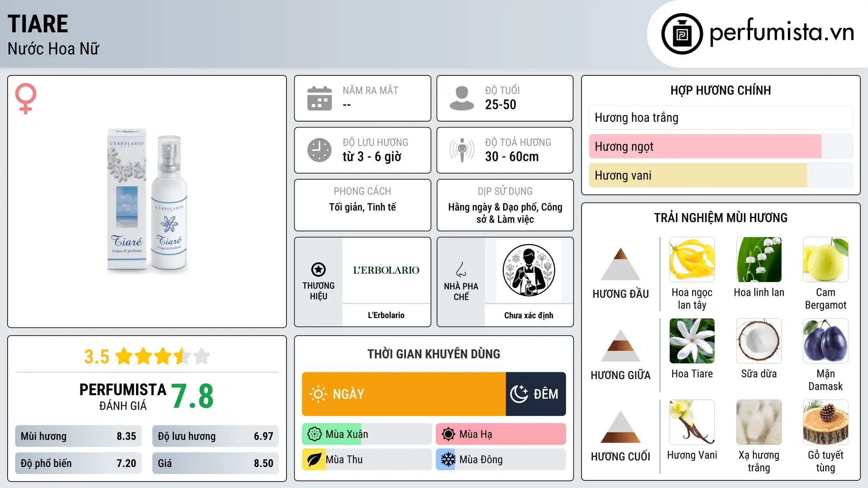Click the moon icon in the Đêm bar

point(519,394)
